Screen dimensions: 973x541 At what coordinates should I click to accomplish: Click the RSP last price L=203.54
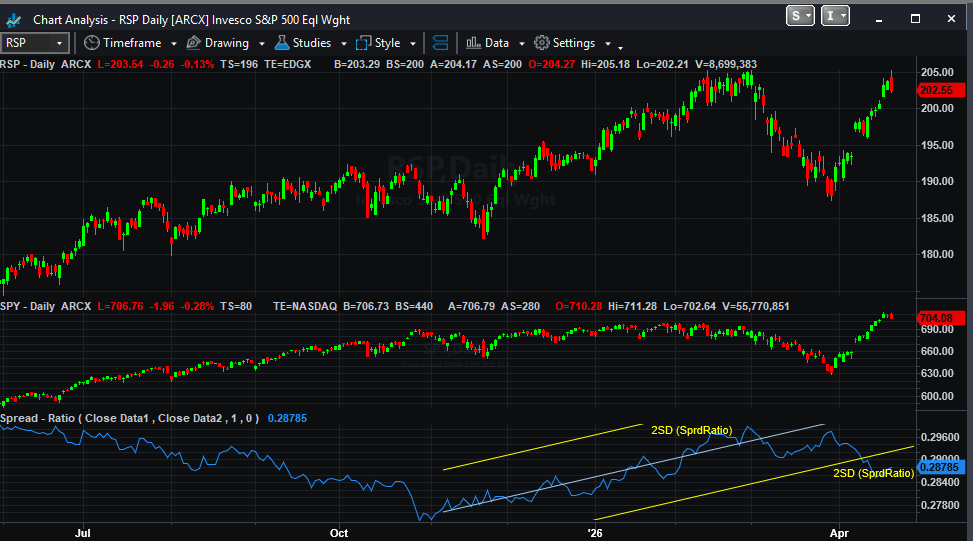120,64
